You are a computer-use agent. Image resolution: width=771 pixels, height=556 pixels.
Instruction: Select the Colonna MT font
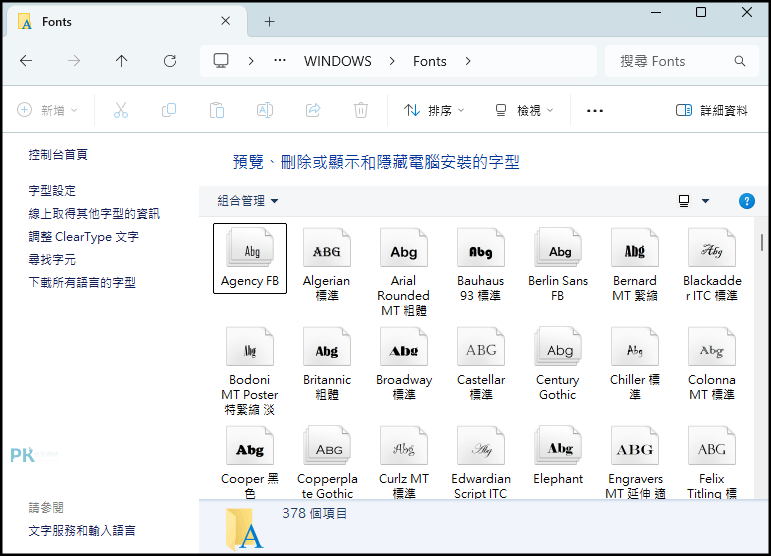(712, 365)
